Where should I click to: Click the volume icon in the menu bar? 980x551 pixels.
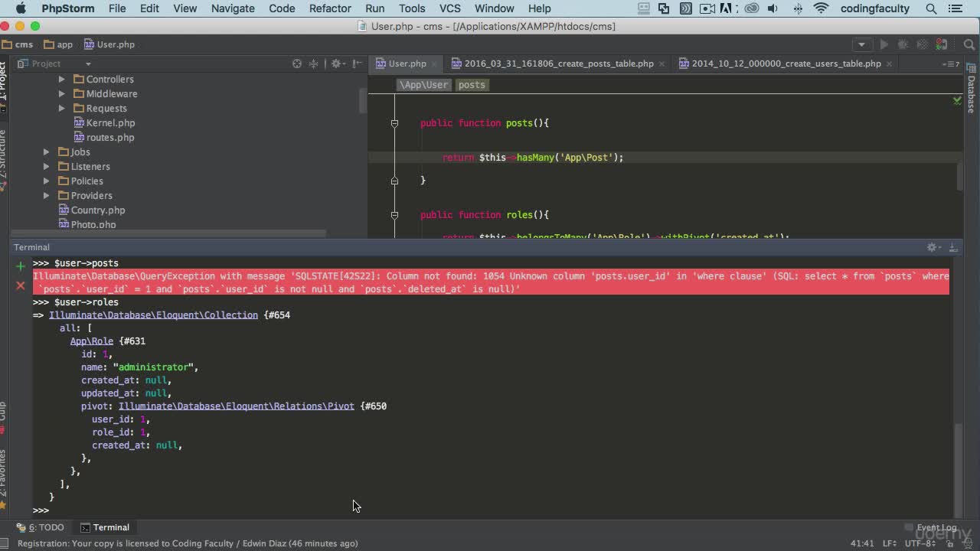(773, 8)
